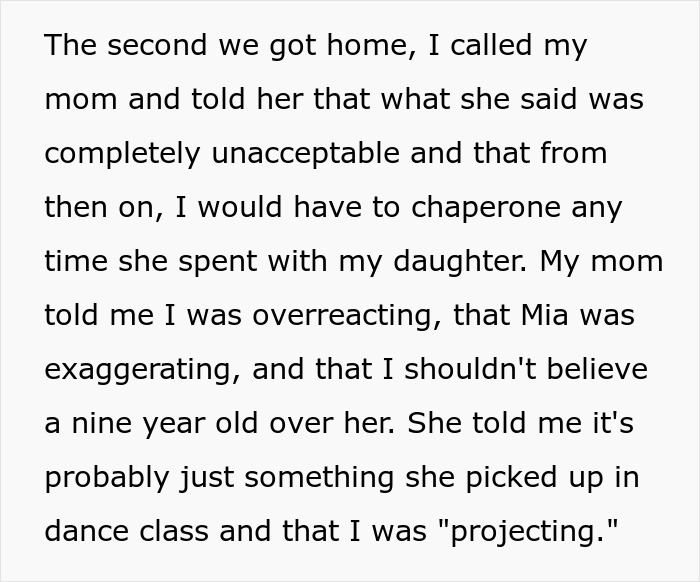Click the word "probably"

click(104, 477)
